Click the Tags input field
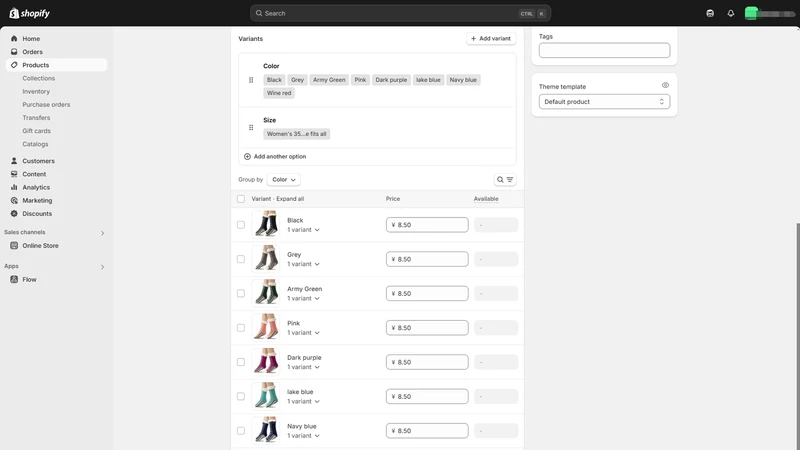The height and width of the screenshot is (450, 800). pyautogui.click(x=604, y=51)
